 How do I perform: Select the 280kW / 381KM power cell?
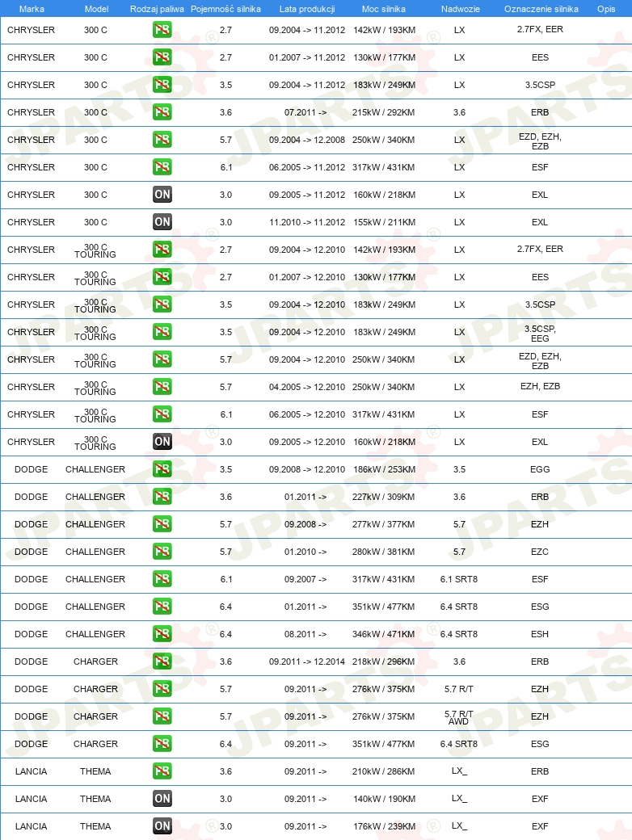(x=383, y=552)
